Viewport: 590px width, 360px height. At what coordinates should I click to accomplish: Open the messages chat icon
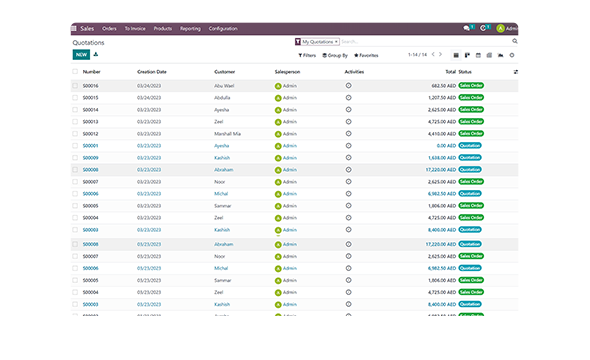click(x=467, y=28)
